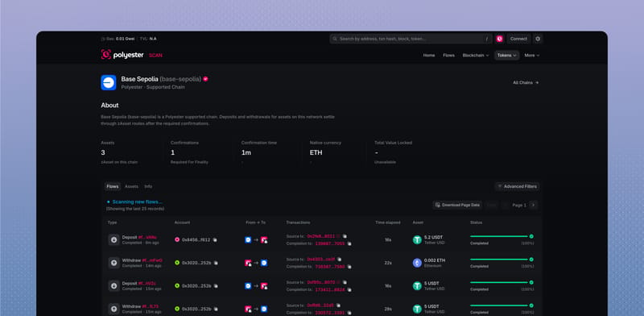
Task: Copy the source tx hash in the 0.002 ETH row
Action: tap(339, 260)
